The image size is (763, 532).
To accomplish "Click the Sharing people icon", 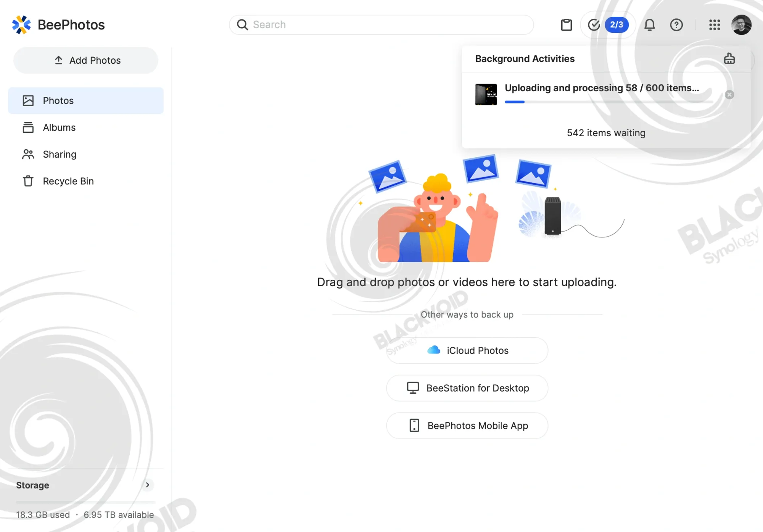I will pos(28,154).
